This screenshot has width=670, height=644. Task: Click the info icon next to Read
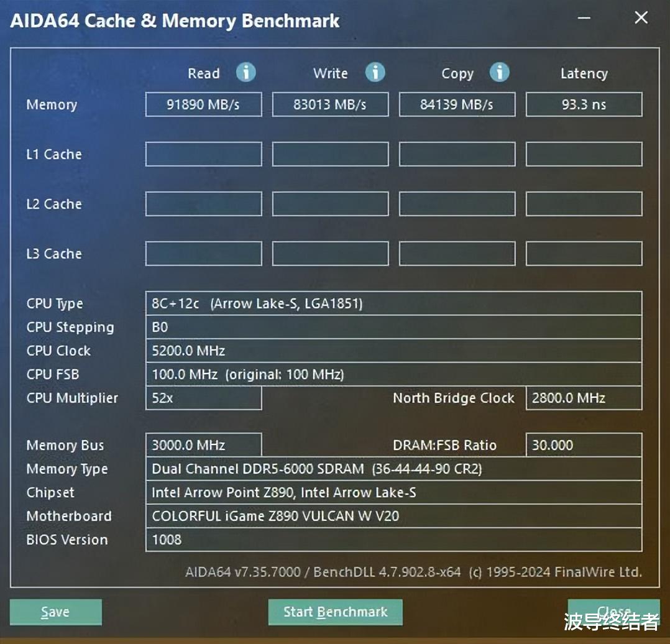pos(246,72)
